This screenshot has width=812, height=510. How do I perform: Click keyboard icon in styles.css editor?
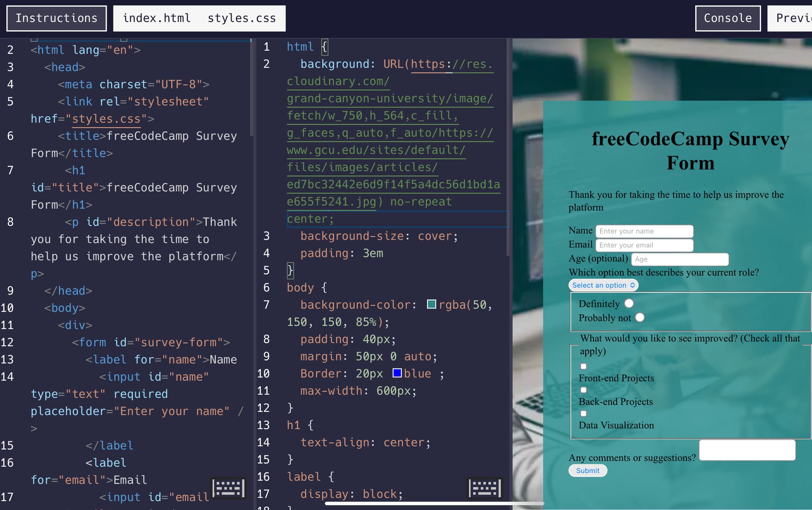point(485,488)
